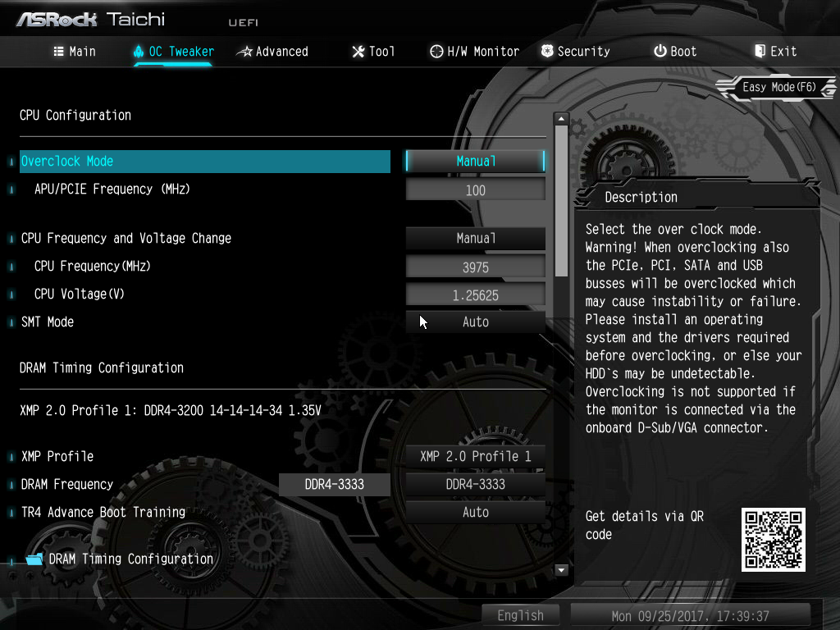
Task: Click the OC Tweaker rocket icon
Action: [139, 52]
